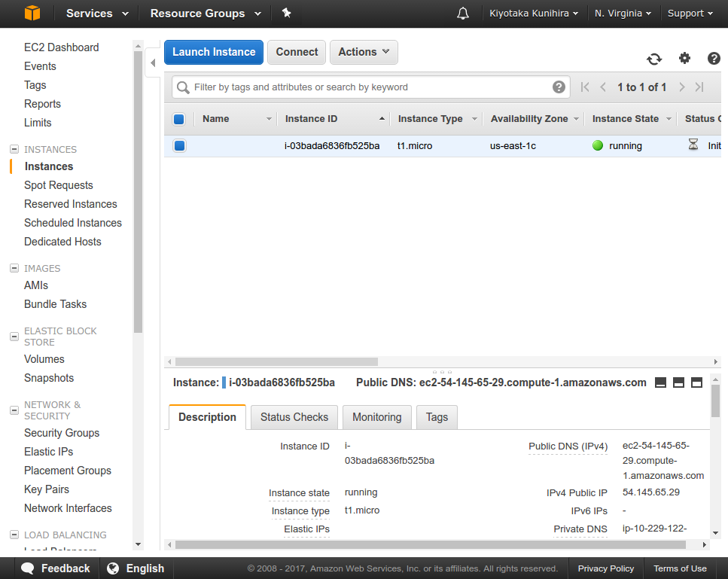Viewport: 728px width, 579px height.
Task: Open the Instance State column filter arrow
Action: click(x=669, y=119)
